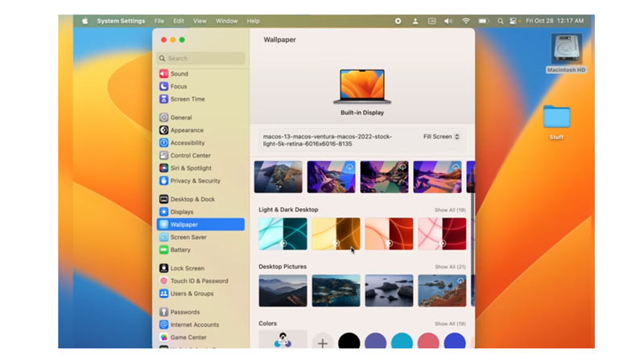Open the Users & Groups icon
This screenshot has width=644, height=362.
click(163, 294)
